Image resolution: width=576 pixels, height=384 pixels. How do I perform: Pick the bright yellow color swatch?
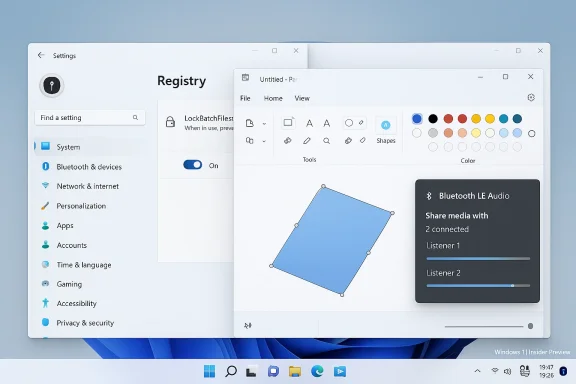click(x=490, y=119)
